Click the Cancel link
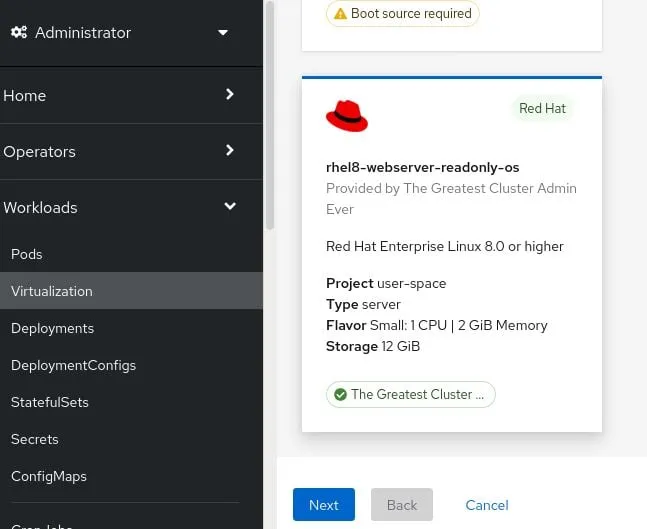Viewport: 647px width, 529px height. click(x=487, y=505)
